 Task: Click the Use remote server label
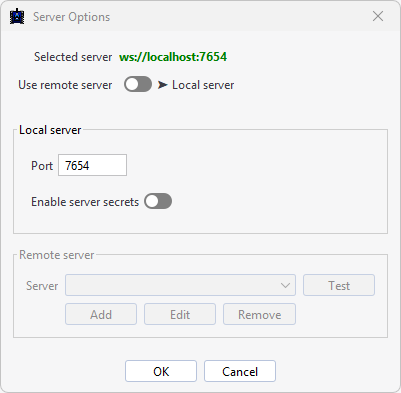tap(65, 85)
